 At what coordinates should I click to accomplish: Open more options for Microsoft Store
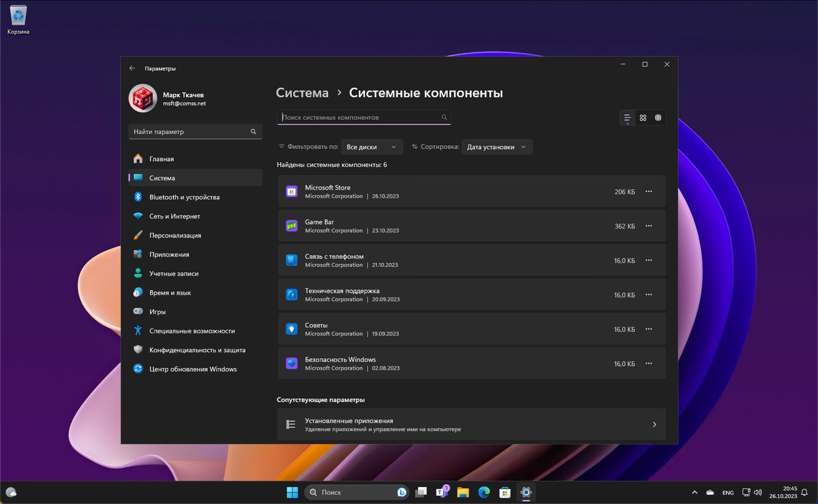(x=648, y=191)
